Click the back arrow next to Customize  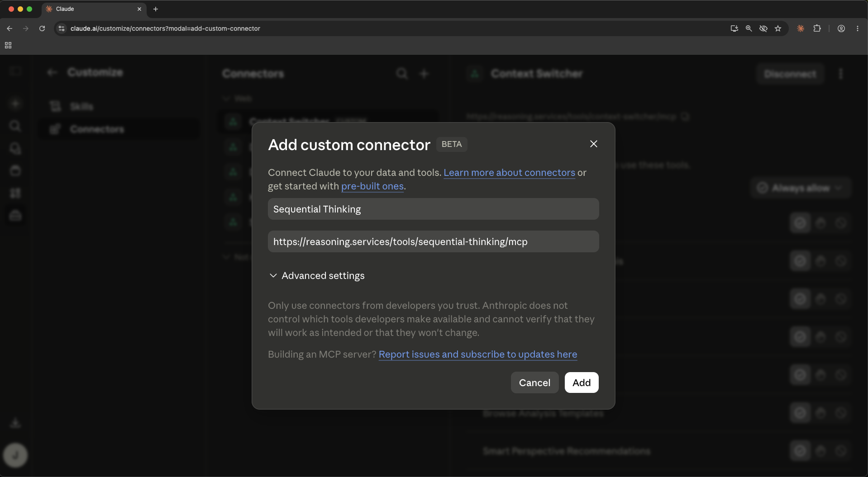pos(52,72)
